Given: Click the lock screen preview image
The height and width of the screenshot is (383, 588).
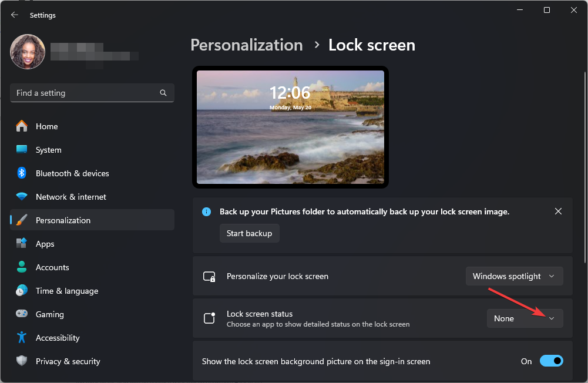Looking at the screenshot, I should tap(290, 127).
